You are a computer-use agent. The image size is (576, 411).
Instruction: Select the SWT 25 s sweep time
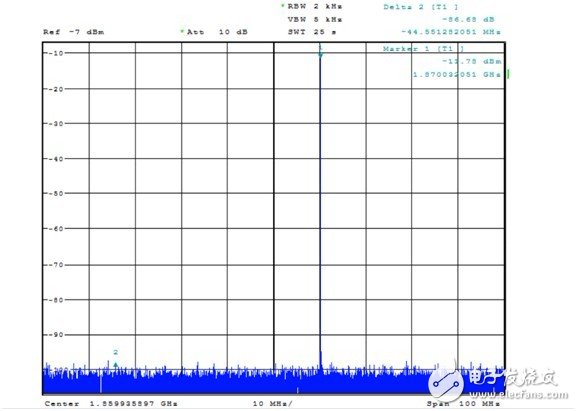click(312, 32)
